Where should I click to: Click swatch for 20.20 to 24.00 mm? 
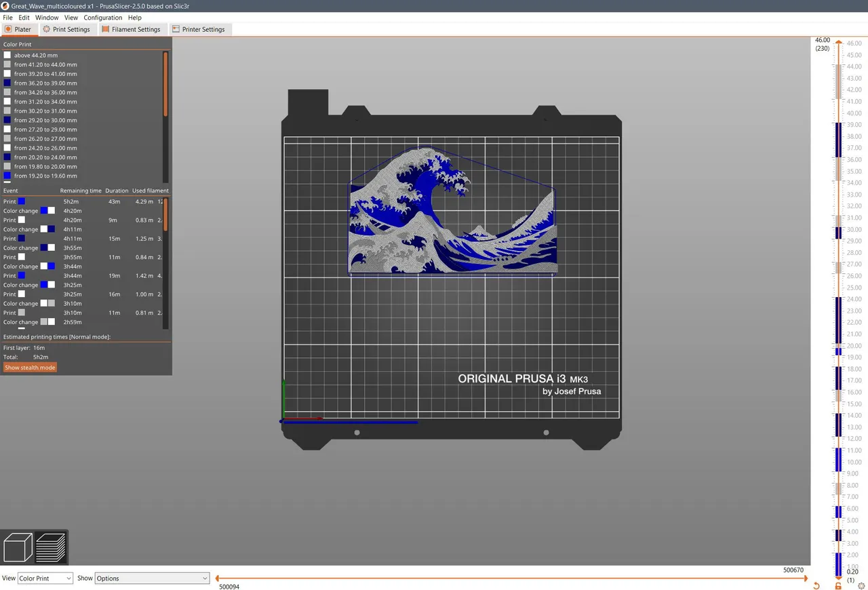pyautogui.click(x=7, y=157)
